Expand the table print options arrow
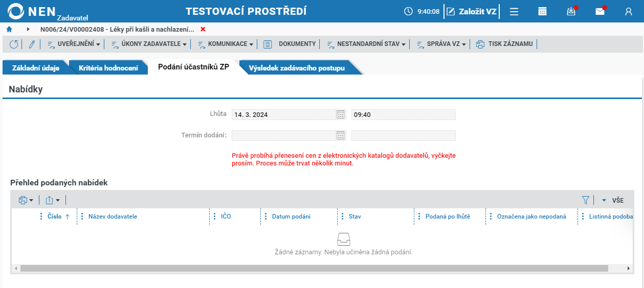Screen dimensions: 644x288 (31, 201)
